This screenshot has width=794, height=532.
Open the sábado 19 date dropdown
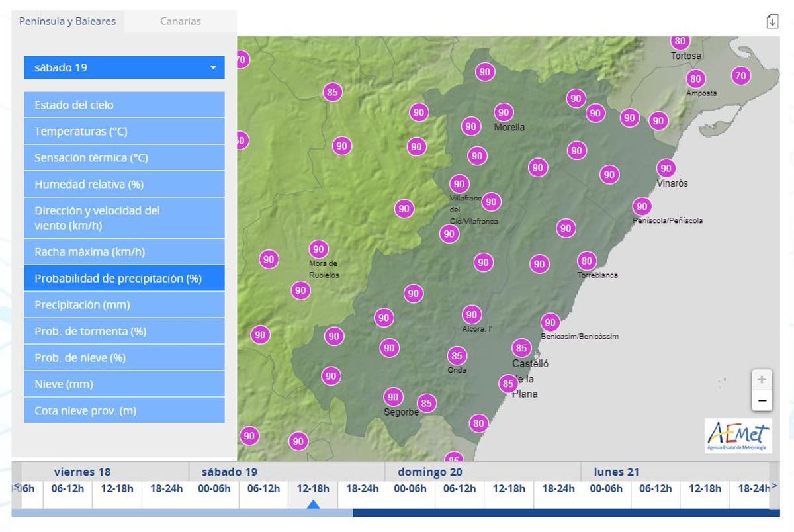pos(124,67)
